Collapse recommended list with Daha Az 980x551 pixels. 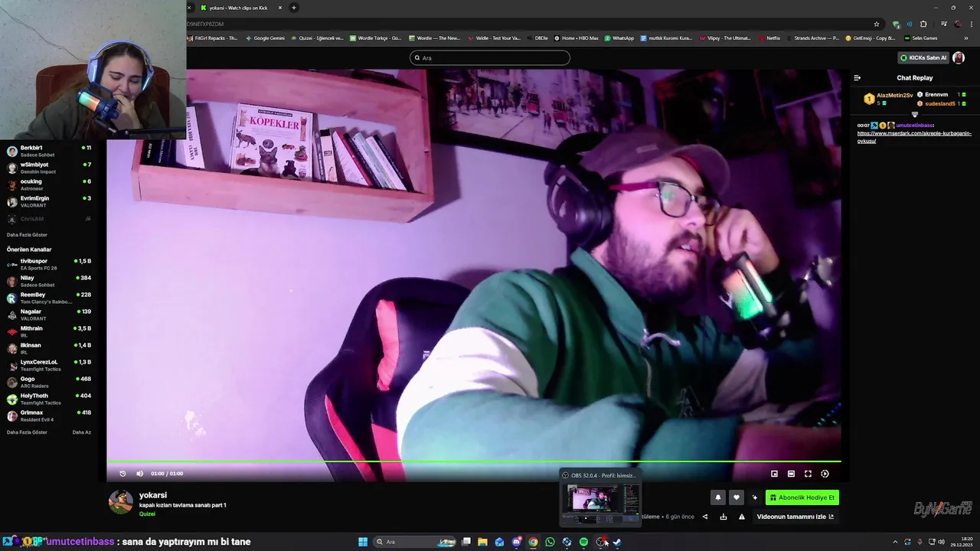(82, 432)
